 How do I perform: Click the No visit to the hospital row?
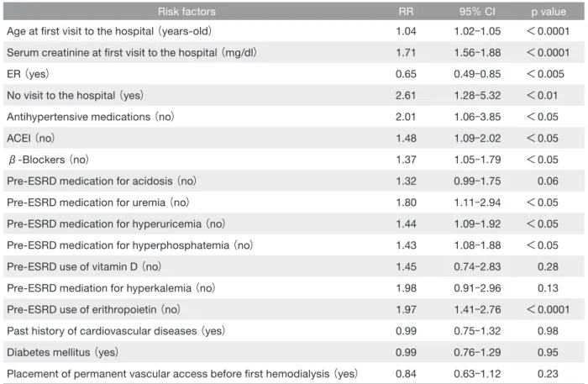pos(294,95)
